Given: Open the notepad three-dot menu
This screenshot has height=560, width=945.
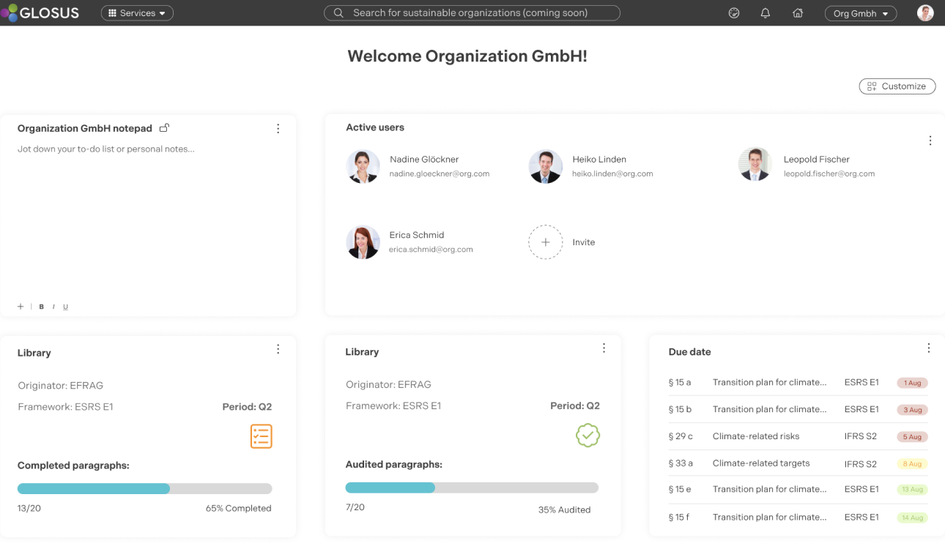Looking at the screenshot, I should click(278, 129).
